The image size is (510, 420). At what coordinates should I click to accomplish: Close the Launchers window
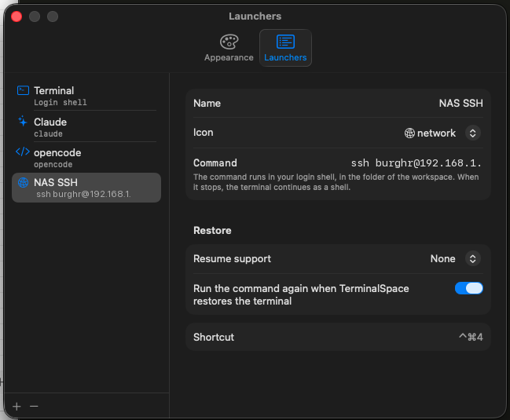click(x=17, y=16)
